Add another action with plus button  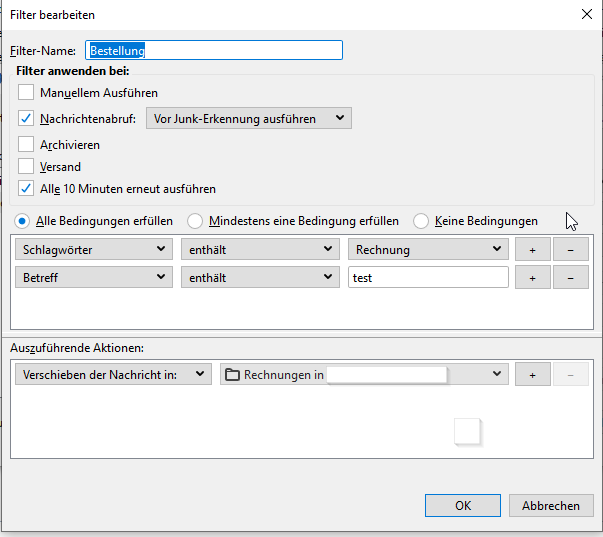click(x=532, y=375)
